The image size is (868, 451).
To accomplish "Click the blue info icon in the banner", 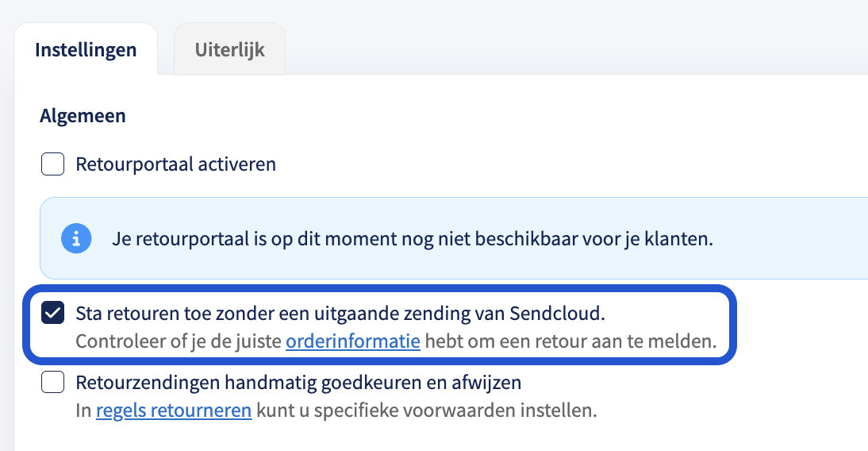I will point(76,239).
